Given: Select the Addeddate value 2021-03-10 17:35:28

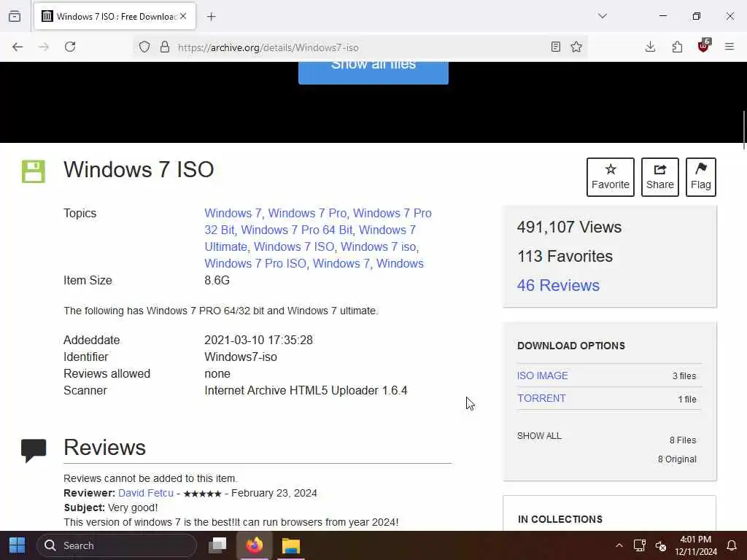Looking at the screenshot, I should (x=259, y=340).
